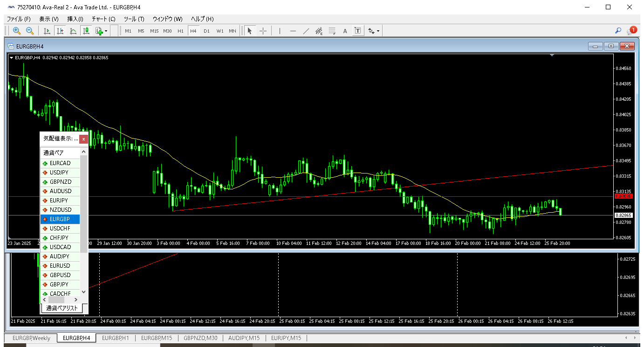644x347 pixels.
Task: Open the チャート (C) menu
Action: (x=103, y=19)
